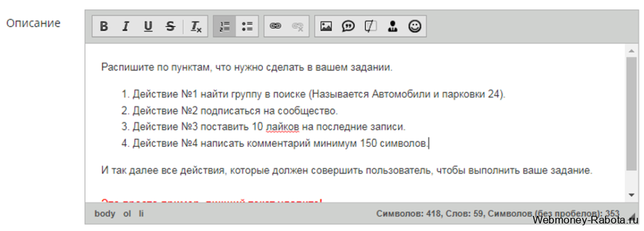Click the 'Символов: 418' counter

(409, 213)
